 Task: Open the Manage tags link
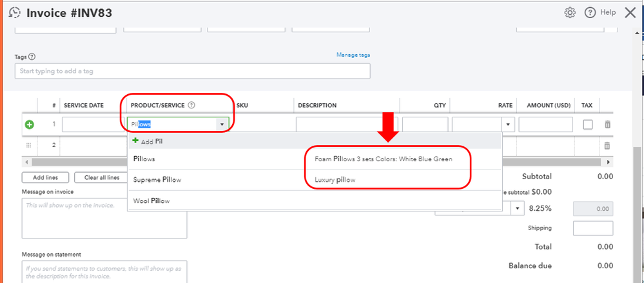tap(353, 55)
